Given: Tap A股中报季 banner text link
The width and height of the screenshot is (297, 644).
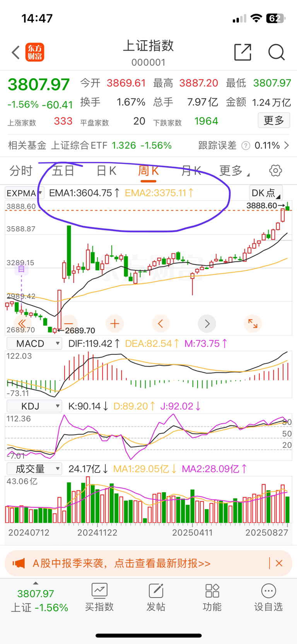Looking at the screenshot, I should 121,563.
